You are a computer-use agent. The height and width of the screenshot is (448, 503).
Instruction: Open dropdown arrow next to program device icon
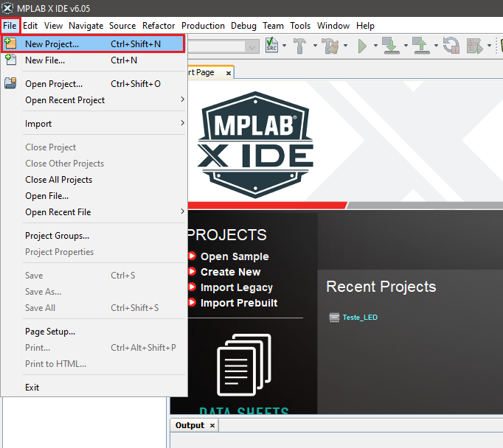tap(406, 46)
